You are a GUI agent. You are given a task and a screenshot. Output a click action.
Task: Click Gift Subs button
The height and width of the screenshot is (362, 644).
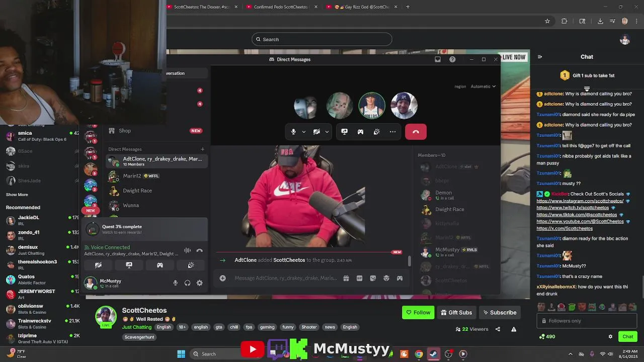point(456,312)
